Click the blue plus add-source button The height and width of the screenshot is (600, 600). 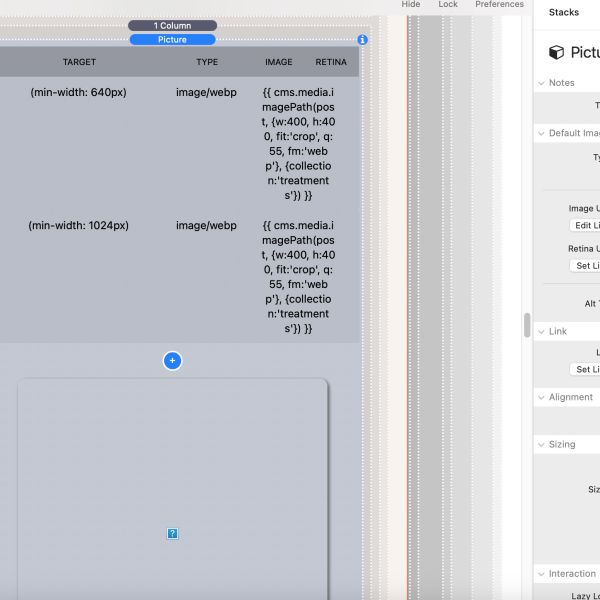click(x=173, y=360)
